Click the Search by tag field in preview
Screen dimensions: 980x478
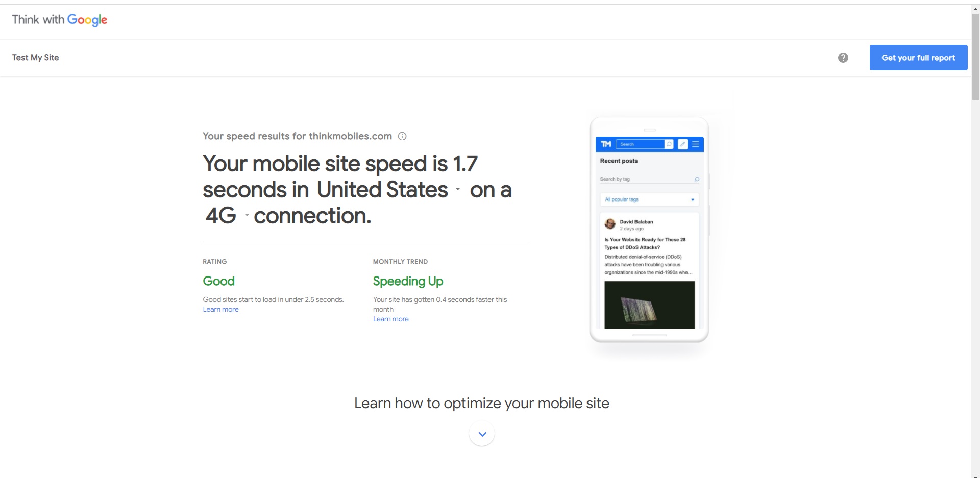(x=649, y=179)
